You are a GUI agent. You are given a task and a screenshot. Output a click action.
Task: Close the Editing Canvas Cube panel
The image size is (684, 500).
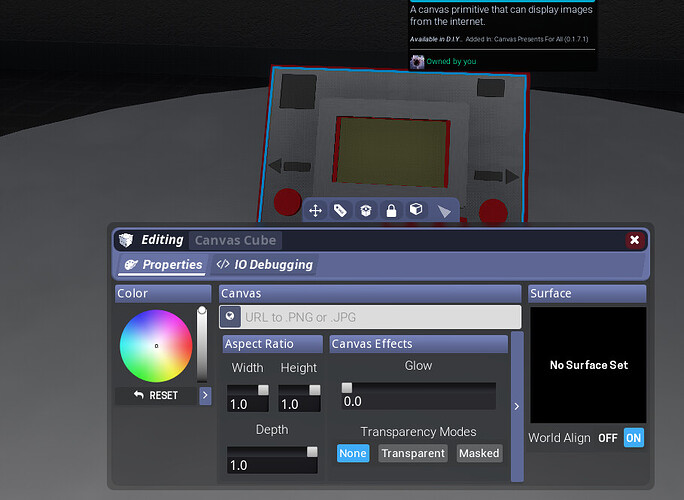click(634, 240)
